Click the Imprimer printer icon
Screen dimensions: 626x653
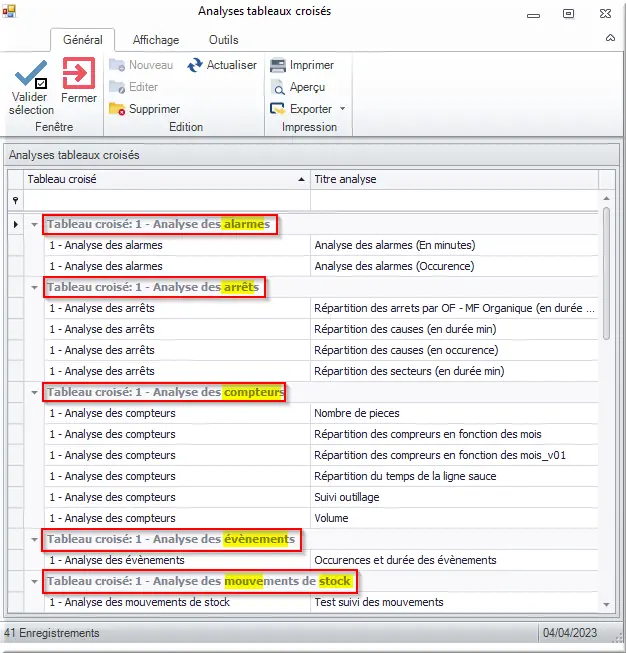(278, 65)
